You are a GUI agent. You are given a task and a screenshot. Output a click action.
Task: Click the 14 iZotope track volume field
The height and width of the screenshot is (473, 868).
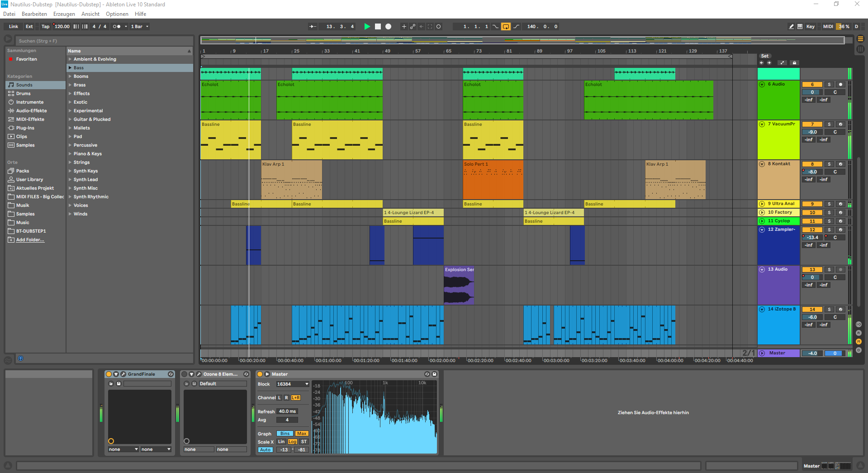coord(812,317)
